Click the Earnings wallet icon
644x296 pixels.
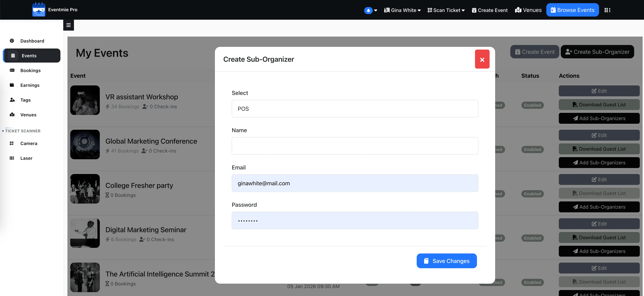click(x=12, y=85)
